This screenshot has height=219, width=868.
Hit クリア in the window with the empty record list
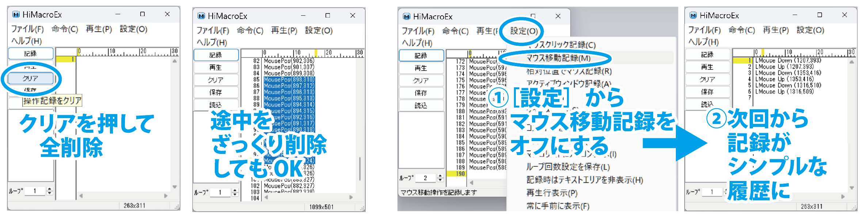pyautogui.click(x=31, y=78)
